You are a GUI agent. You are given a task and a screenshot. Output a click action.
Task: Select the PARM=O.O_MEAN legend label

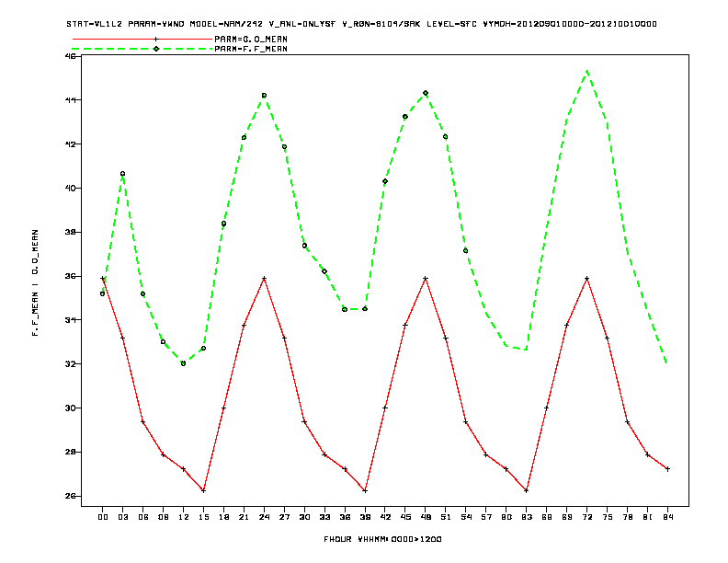pos(251,39)
